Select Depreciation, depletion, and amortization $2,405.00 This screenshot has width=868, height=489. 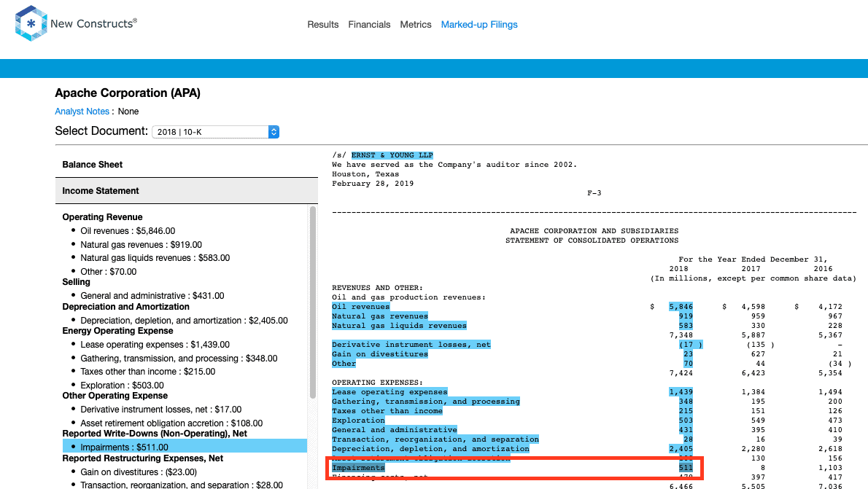pos(185,320)
